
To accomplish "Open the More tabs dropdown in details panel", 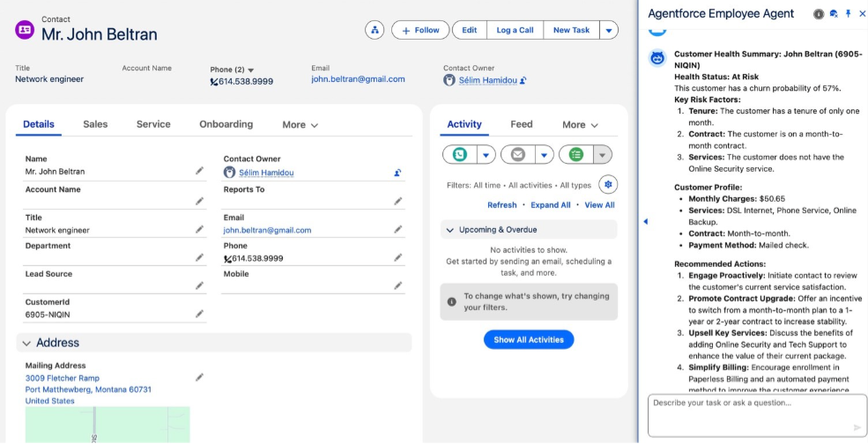I will (300, 124).
